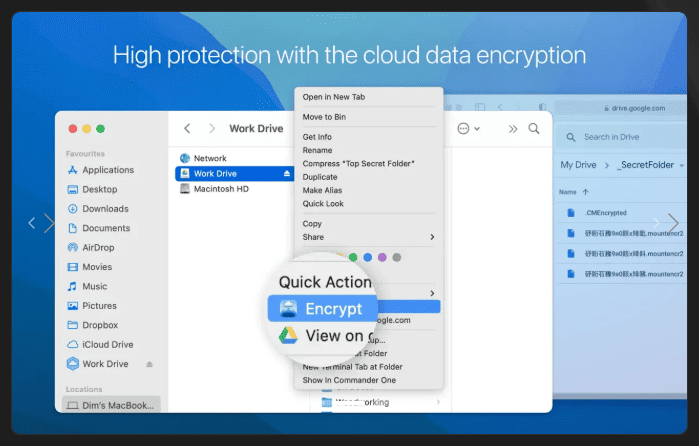Screen dimensions: 699x446
Task: Eject the highlighted Work Drive row
Action: (287, 173)
